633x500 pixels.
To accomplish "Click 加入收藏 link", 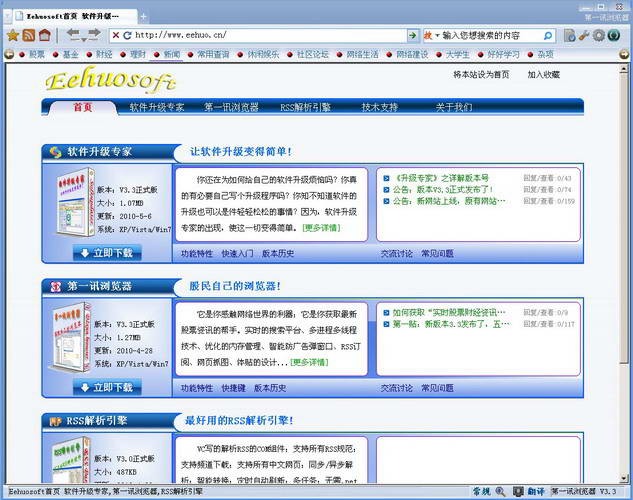I will (543, 75).
